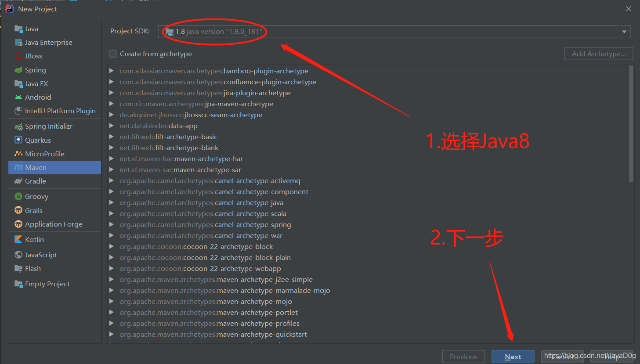
Task: Select camel-archetype-spring row
Action: point(368,224)
